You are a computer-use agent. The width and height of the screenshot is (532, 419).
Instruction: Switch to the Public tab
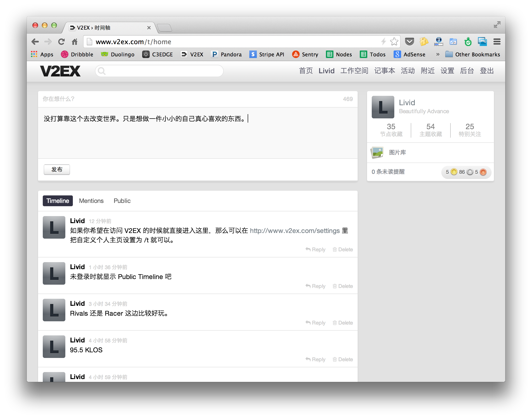point(122,201)
